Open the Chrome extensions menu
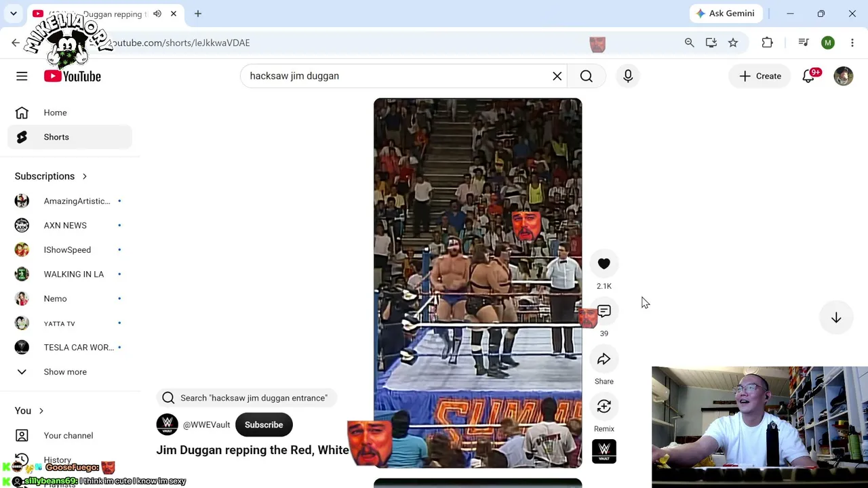 point(768,43)
